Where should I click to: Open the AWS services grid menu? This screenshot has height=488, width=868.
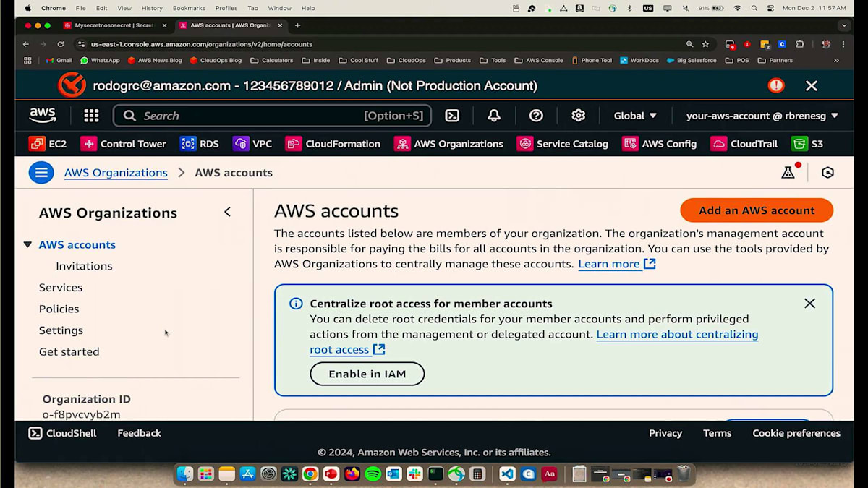[x=91, y=116]
